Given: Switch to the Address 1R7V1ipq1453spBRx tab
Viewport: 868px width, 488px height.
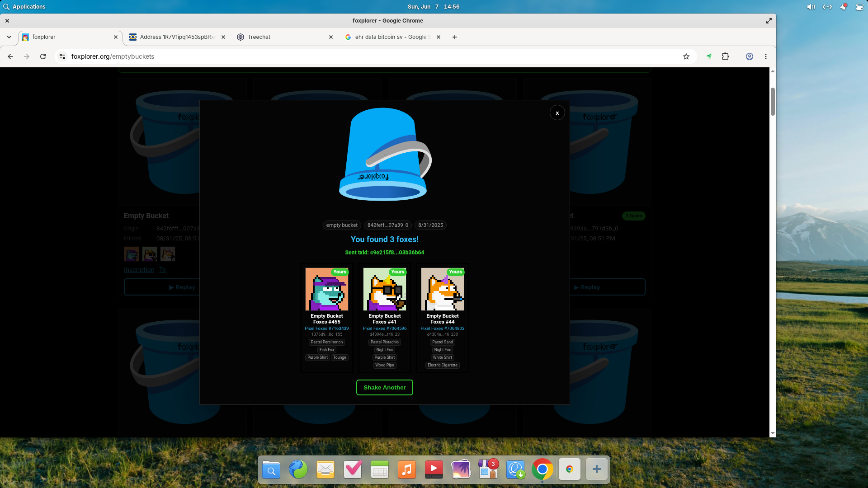Looking at the screenshot, I should click(x=177, y=37).
